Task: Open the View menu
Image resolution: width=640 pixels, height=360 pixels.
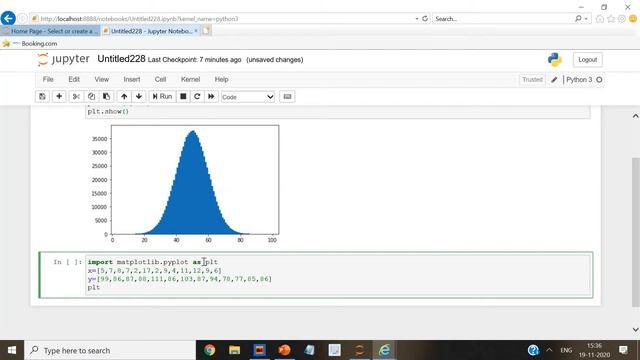Action: [102, 80]
